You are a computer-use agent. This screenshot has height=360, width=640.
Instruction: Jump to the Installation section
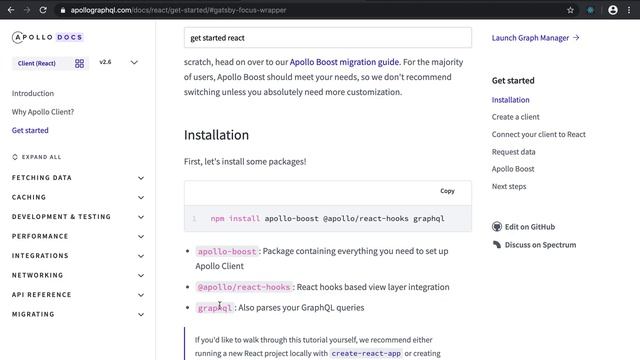510,100
